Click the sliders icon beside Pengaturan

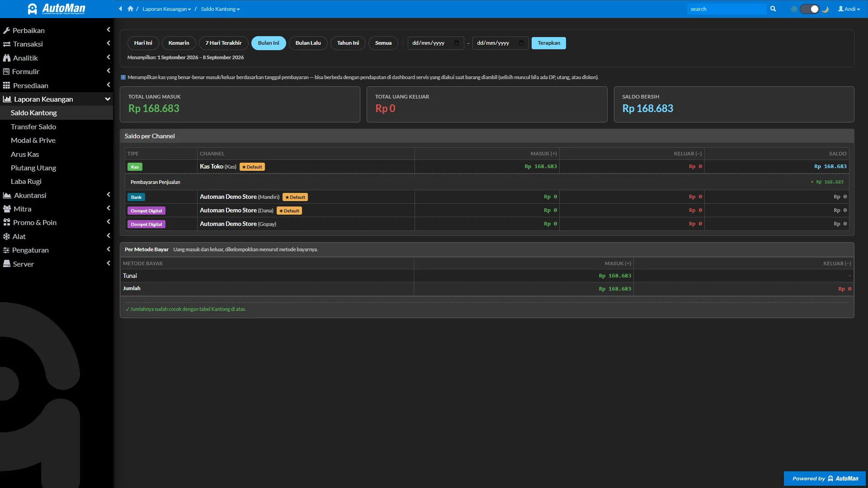6,250
